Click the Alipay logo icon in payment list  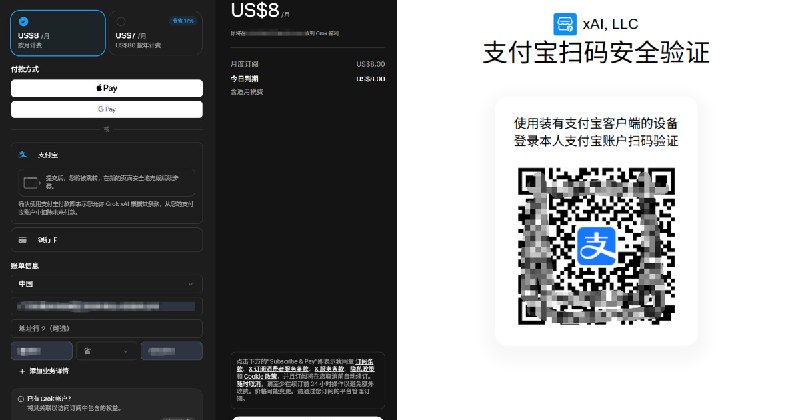point(22,155)
